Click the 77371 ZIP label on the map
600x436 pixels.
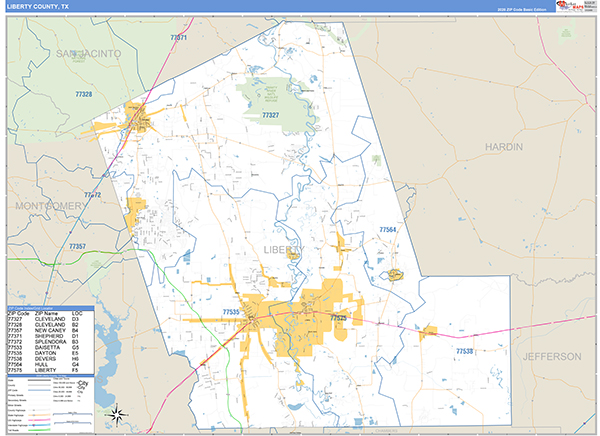pos(179,38)
